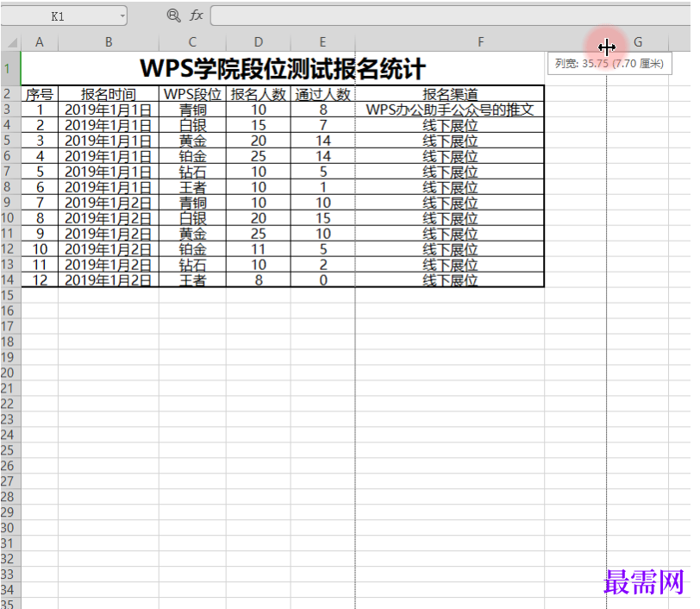
Task: Select column D header
Action: click(x=259, y=42)
